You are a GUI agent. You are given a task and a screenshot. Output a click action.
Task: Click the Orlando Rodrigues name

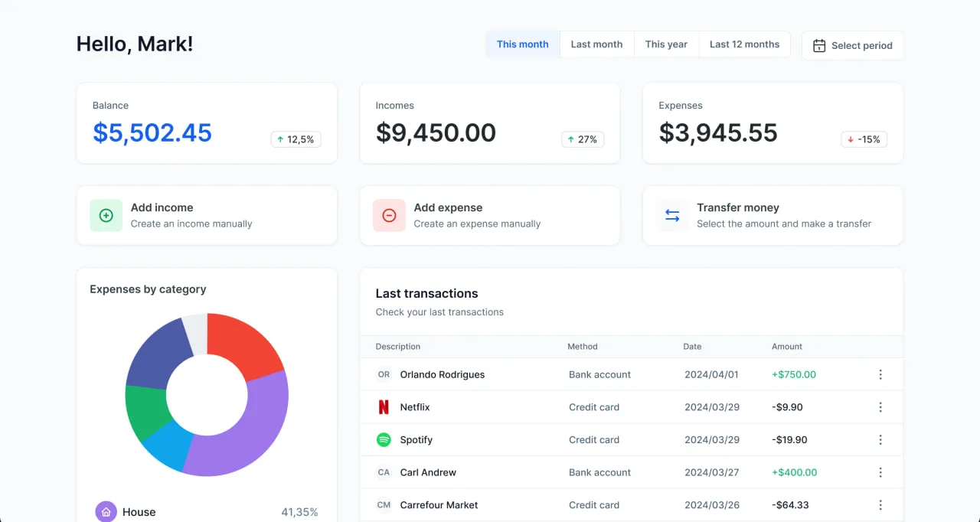coord(443,375)
